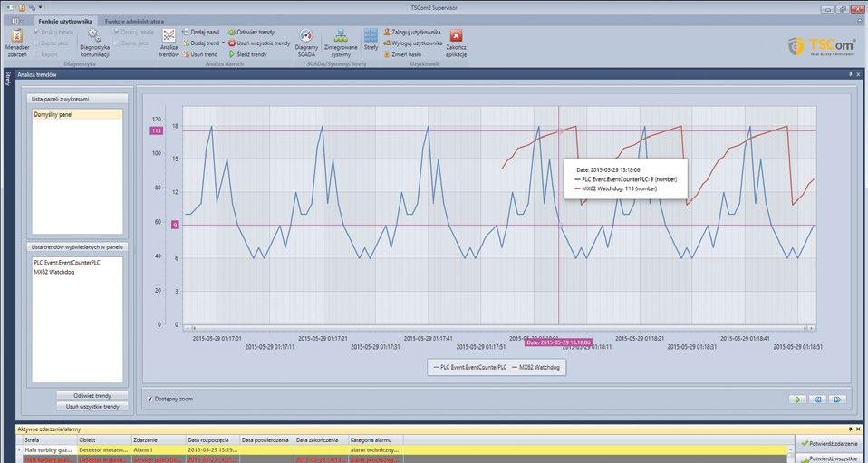
Task: Select the Funkcje użytkownika tab
Action: pos(65,21)
